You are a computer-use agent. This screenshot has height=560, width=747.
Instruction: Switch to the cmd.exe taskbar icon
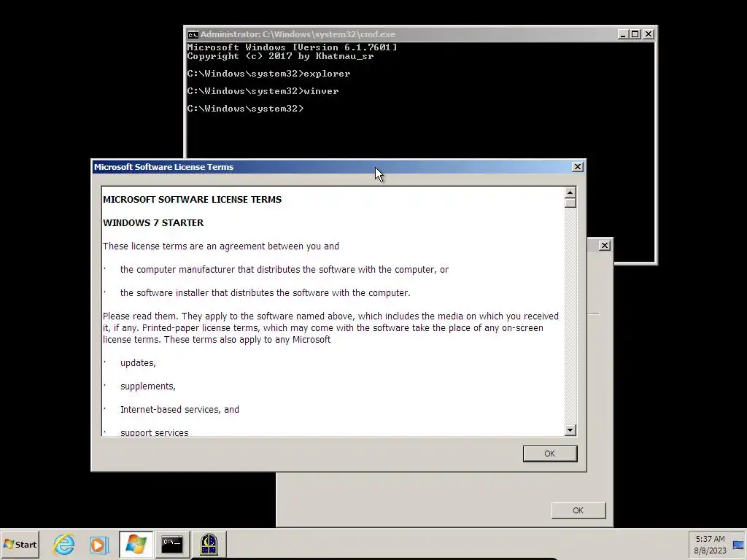click(172, 544)
